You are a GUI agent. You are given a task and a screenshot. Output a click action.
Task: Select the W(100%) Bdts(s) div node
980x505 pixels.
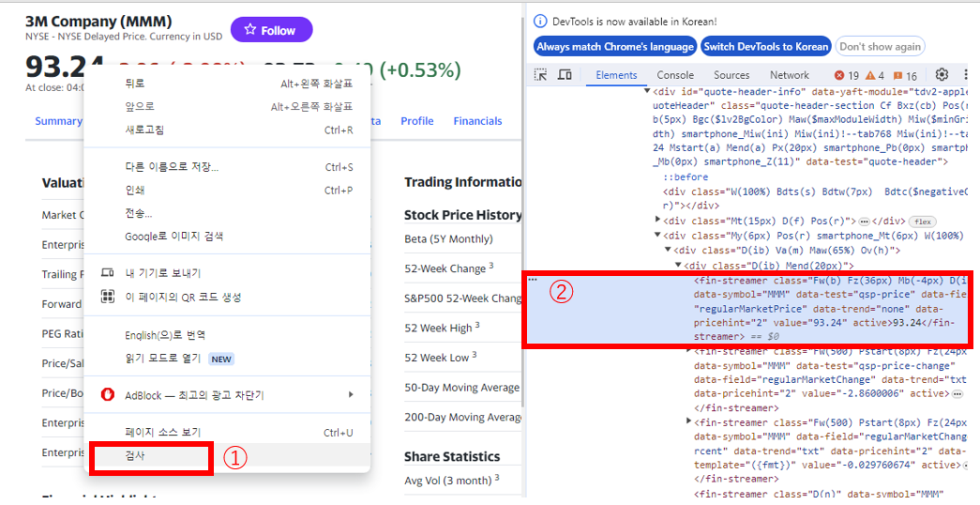815,198
